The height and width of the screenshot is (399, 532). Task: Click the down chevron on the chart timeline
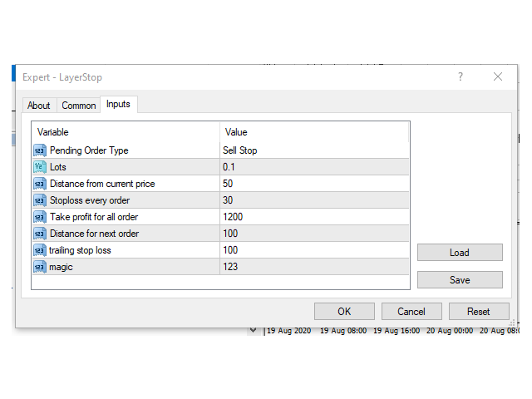(253, 330)
